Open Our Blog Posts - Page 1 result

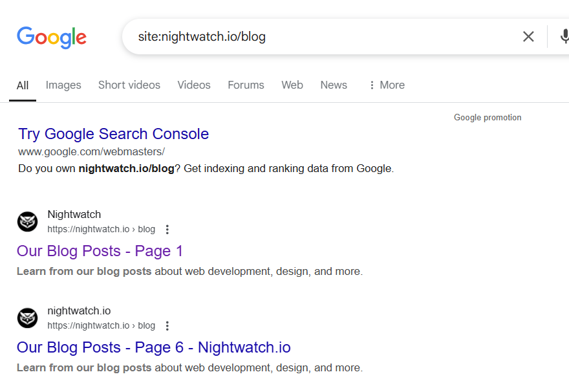pyautogui.click(x=99, y=251)
